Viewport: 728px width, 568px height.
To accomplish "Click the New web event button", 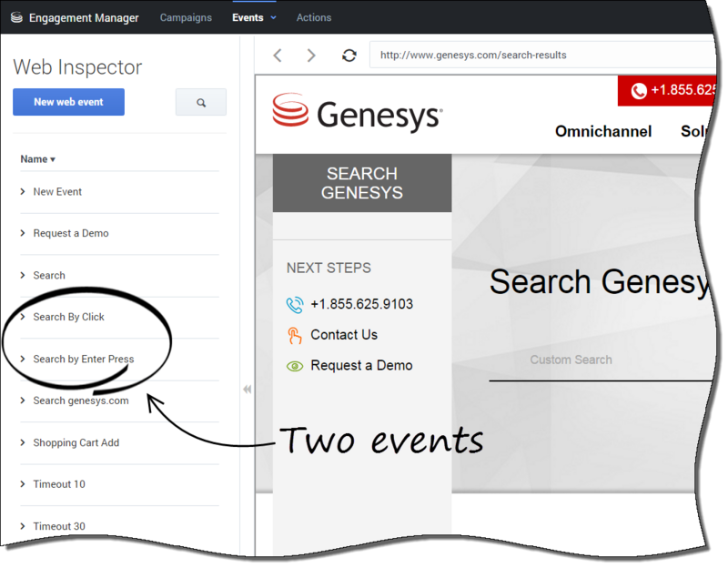I will pyautogui.click(x=68, y=103).
